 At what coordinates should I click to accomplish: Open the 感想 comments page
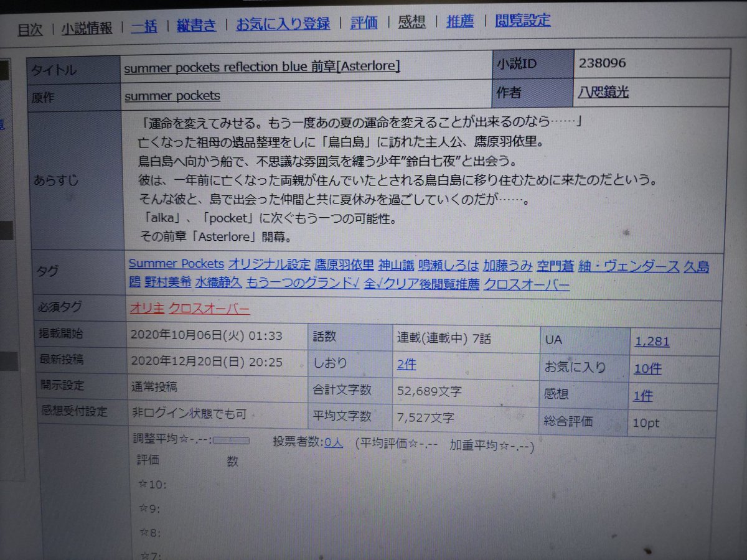click(412, 21)
